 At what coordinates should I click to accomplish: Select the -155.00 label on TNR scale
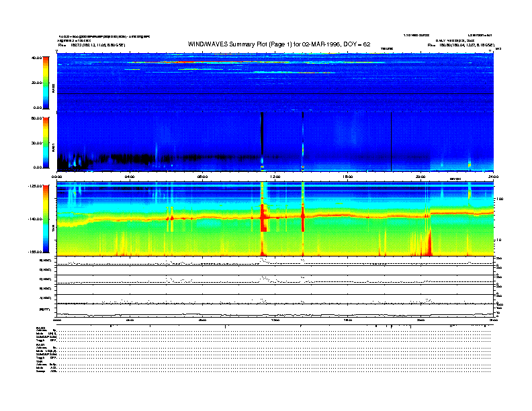[35, 252]
